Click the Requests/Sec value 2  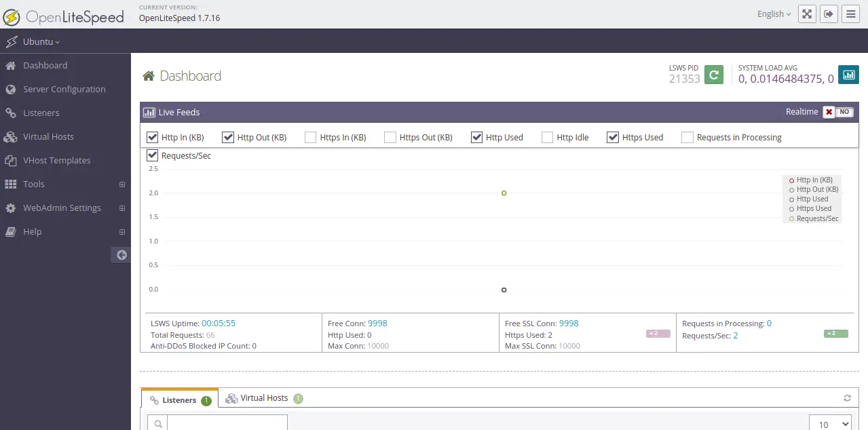pyautogui.click(x=736, y=336)
